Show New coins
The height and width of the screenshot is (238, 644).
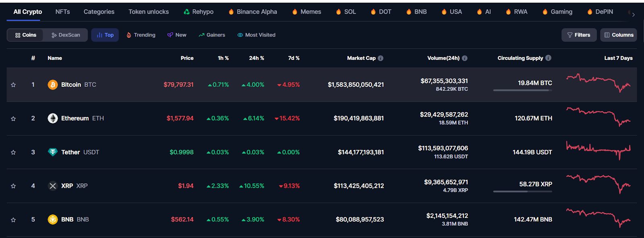pos(177,35)
